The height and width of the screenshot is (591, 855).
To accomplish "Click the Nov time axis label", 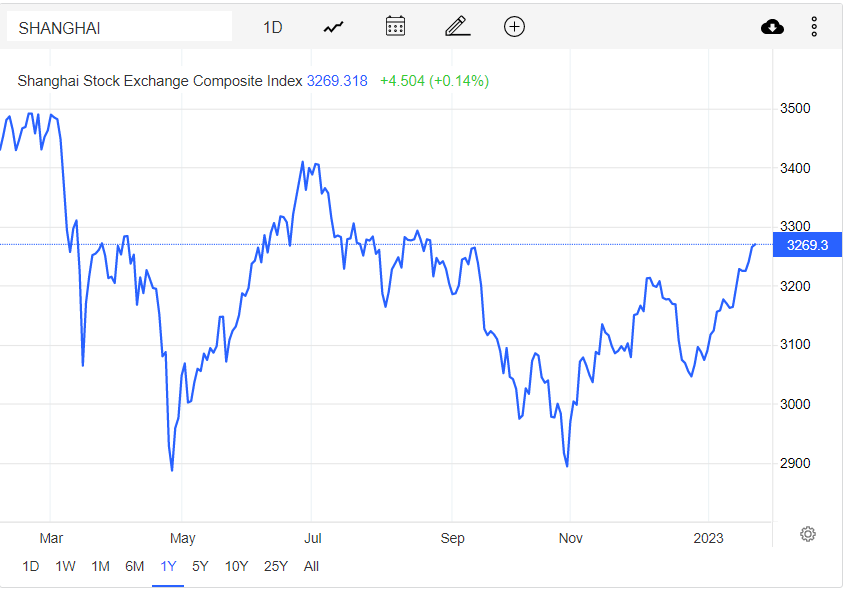I will click(570, 538).
